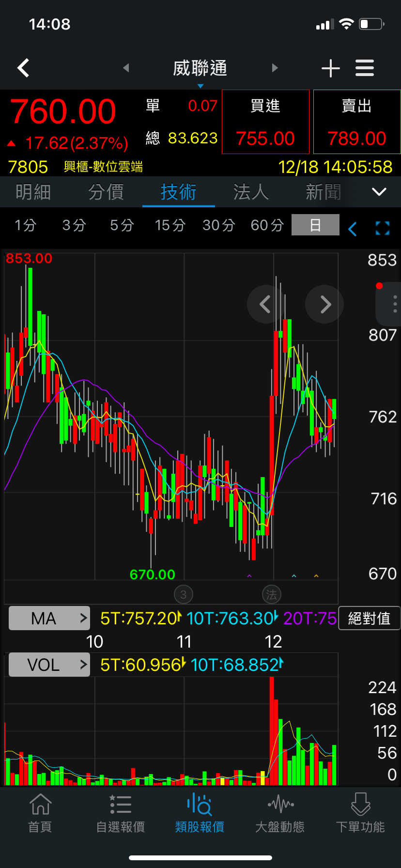Open the 新聞 tab

coord(324,192)
